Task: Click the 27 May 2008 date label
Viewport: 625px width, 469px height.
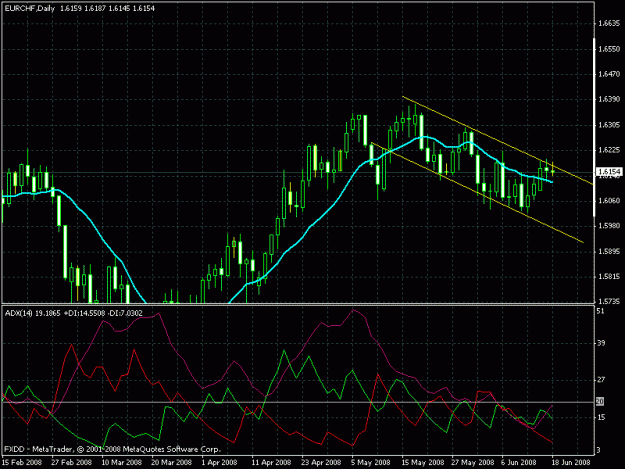Action: pyautogui.click(x=473, y=463)
